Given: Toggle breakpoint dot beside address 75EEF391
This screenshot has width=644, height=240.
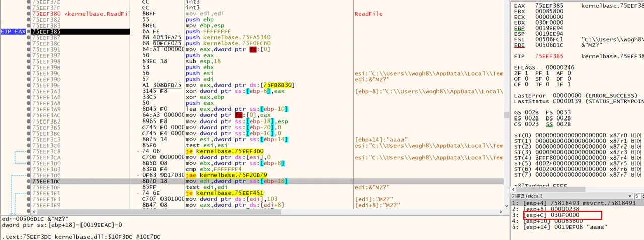Looking at the screenshot, I should [x=29, y=50].
